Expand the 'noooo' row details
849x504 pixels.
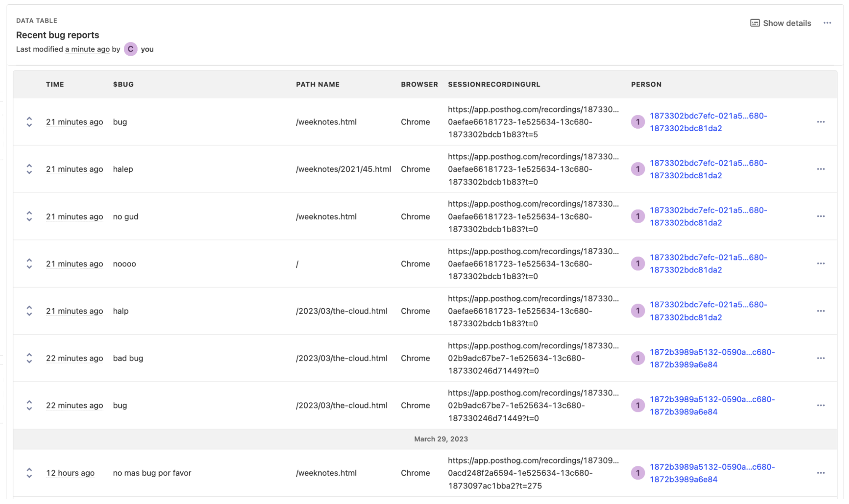click(29, 264)
